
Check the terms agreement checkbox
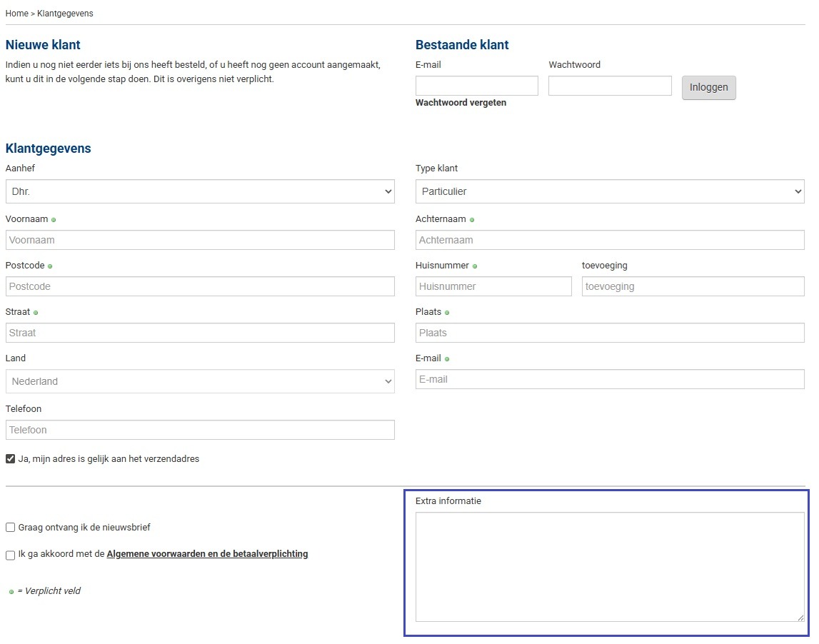pos(11,555)
